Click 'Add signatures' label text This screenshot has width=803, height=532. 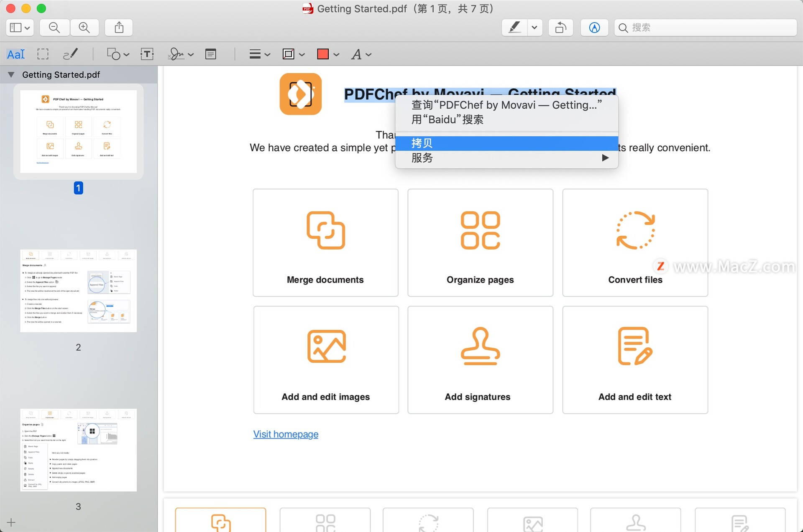coord(478,397)
